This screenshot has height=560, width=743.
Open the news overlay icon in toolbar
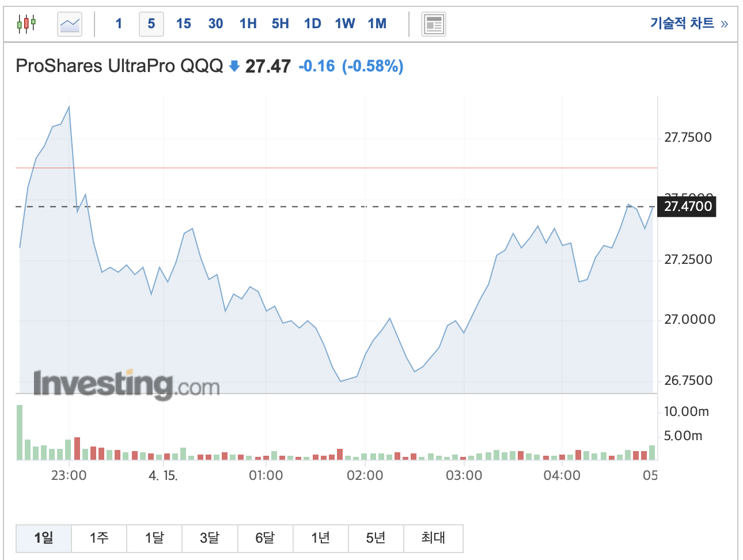pos(434,24)
